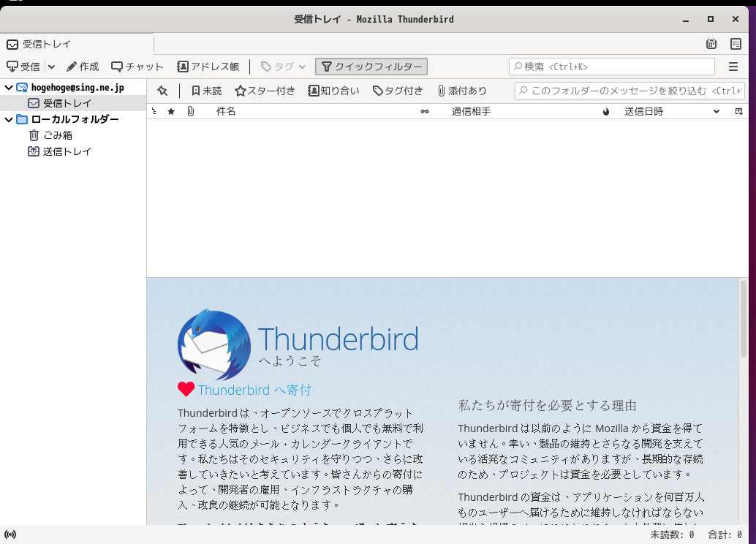Screen dimensions: 756x544
Task: Filter by 知り合い contacts
Action: [x=334, y=91]
